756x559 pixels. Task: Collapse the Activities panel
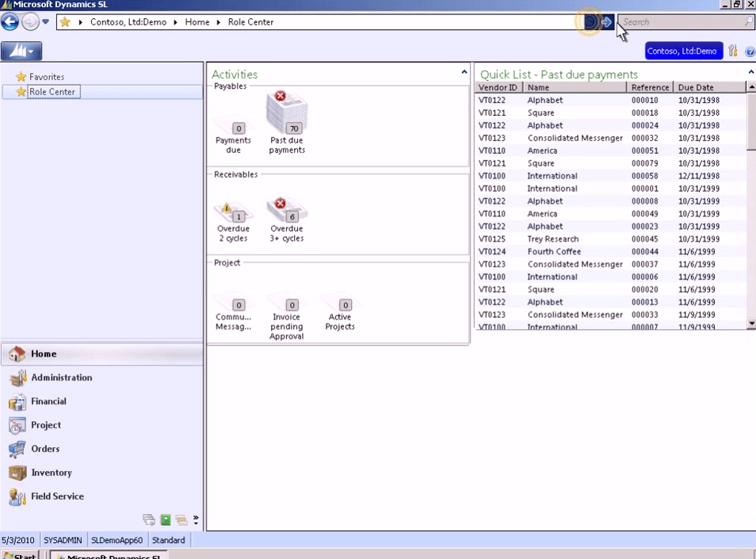464,71
